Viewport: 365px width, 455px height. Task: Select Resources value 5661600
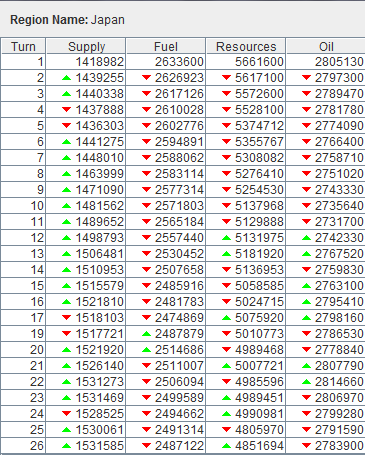[x=259, y=62]
